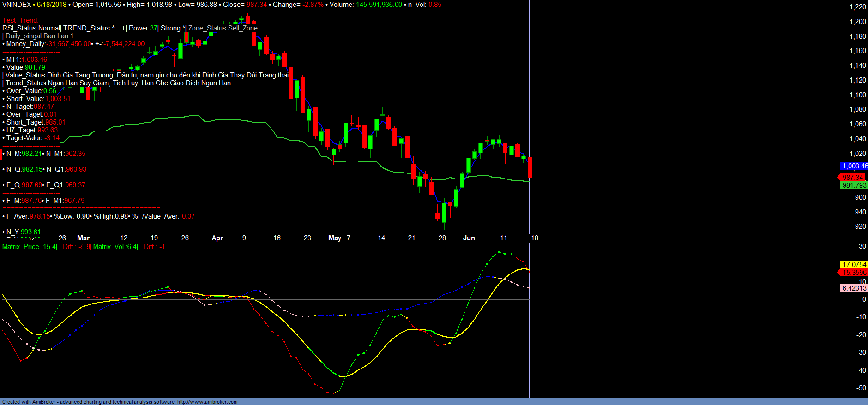Click the blue 1,003.46 price axis label
868x405 pixels.
pyautogui.click(x=854, y=166)
